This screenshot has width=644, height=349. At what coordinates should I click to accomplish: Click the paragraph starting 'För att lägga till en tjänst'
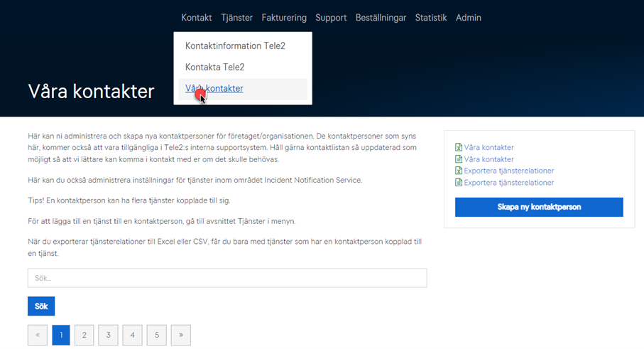click(162, 221)
